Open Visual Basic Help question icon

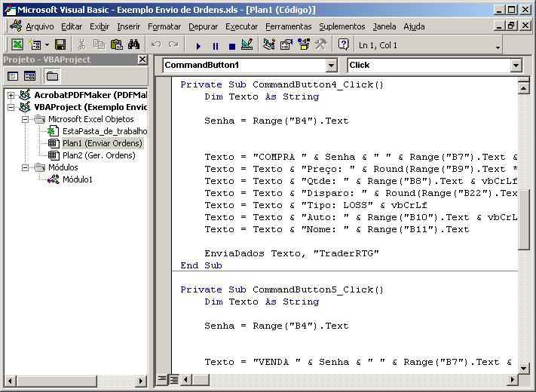click(x=343, y=44)
